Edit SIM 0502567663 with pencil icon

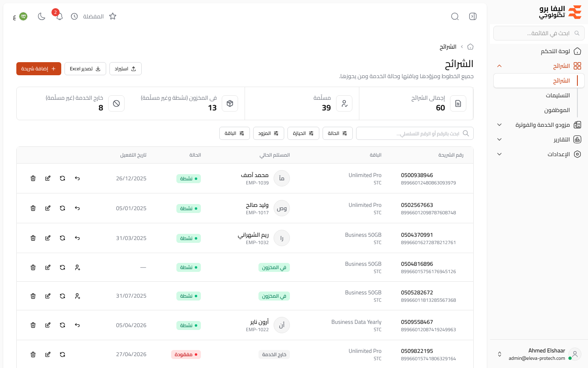point(48,208)
